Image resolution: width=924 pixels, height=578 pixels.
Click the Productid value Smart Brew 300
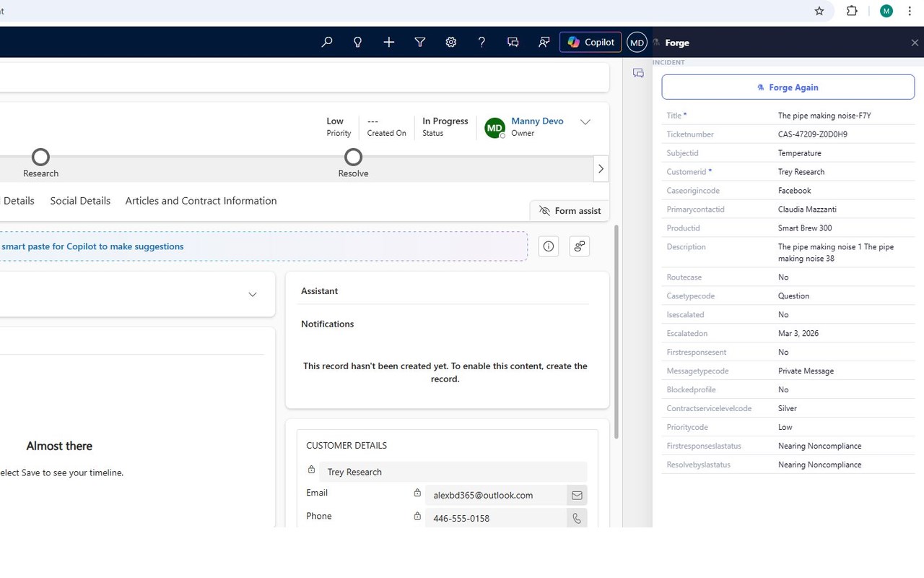(x=805, y=228)
